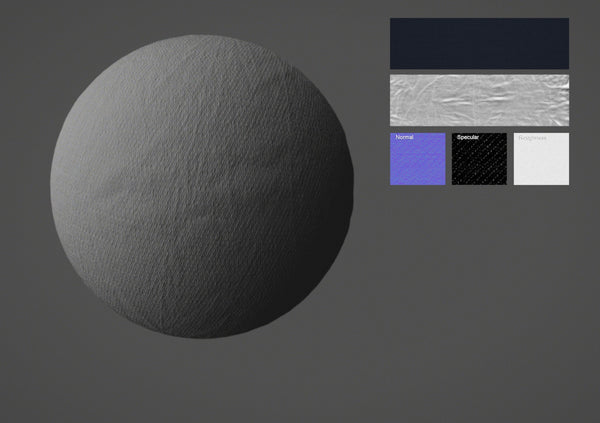Click the gray fabric sphere preview
This screenshot has width=600, height=423.
[200, 187]
